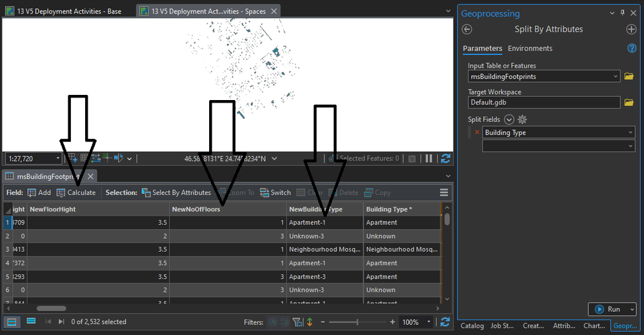The image size is (644, 335).
Task: Run the Split By Attributes tool
Action: (x=607, y=309)
